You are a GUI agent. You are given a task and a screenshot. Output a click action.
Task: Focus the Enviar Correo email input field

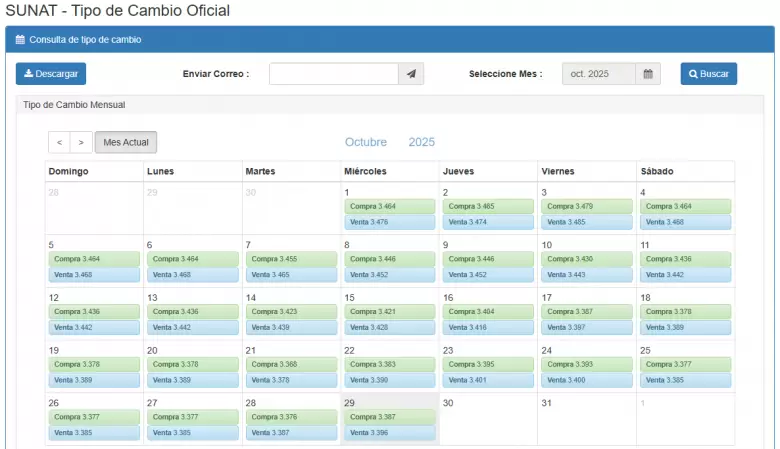[x=333, y=74]
